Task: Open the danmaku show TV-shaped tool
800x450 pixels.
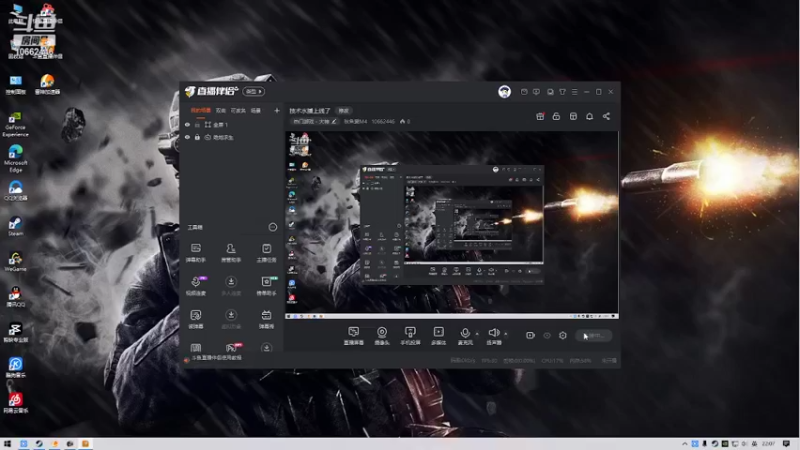Action: click(266, 319)
